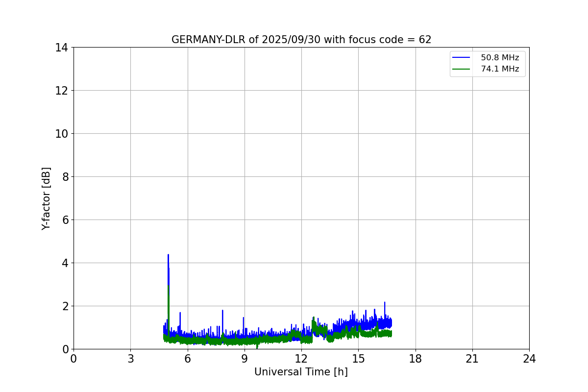
Task: Click the Universal Time [h] axis label
Action: [301, 372]
